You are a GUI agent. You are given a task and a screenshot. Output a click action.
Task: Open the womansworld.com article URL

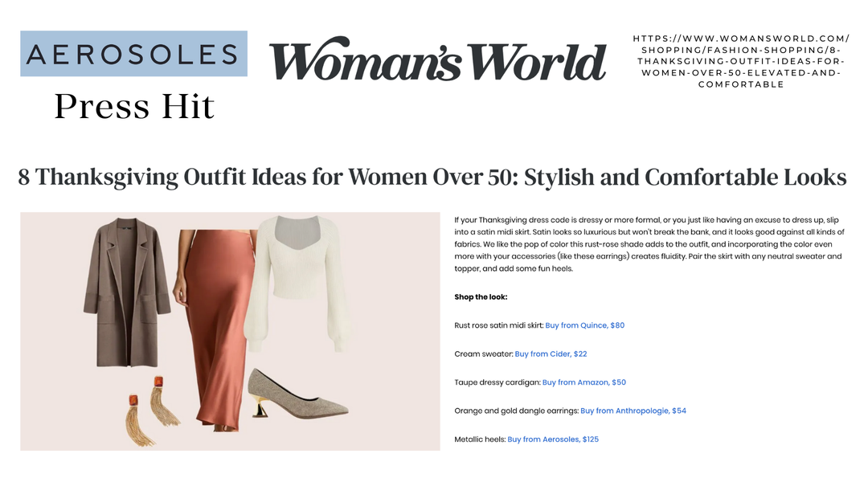point(740,61)
